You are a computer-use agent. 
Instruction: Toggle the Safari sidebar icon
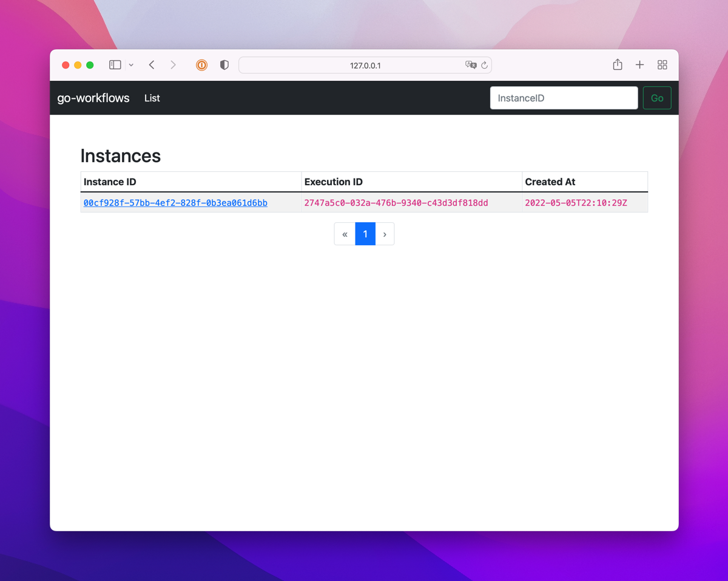[115, 65]
